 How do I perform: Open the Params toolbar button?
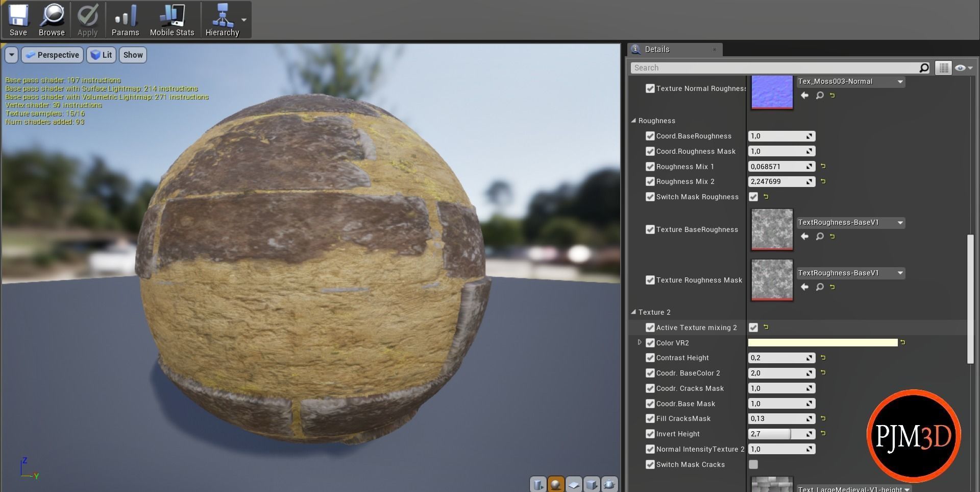click(125, 20)
